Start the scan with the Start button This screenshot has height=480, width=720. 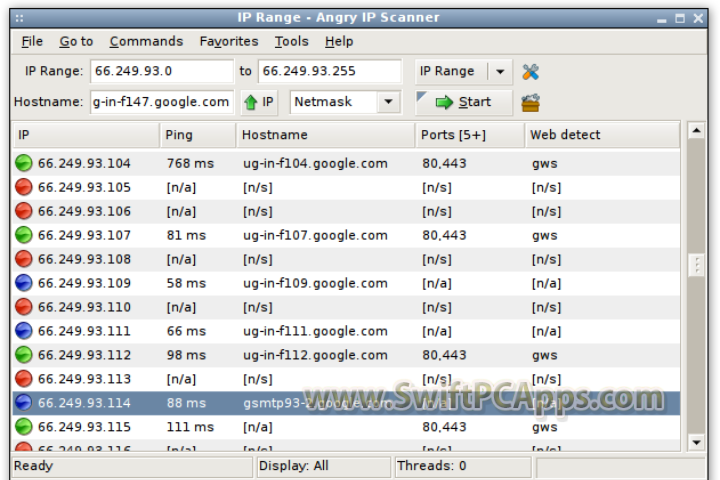pos(464,102)
